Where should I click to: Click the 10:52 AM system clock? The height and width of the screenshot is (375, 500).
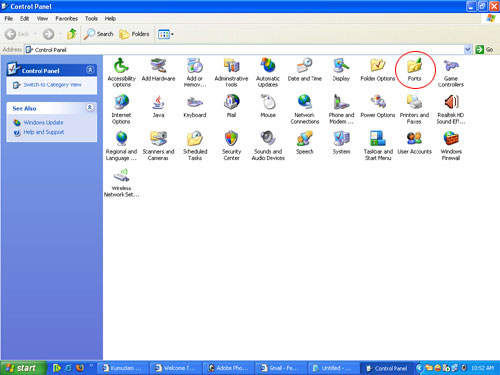tap(482, 368)
